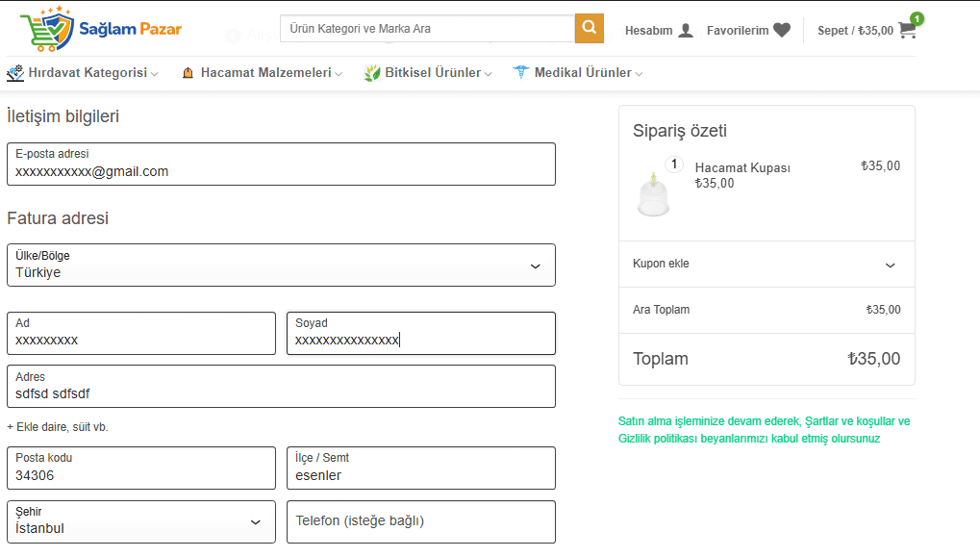This screenshot has height=557, width=980.
Task: Click the Medikal Ürünler caduceus icon
Action: [x=521, y=73]
